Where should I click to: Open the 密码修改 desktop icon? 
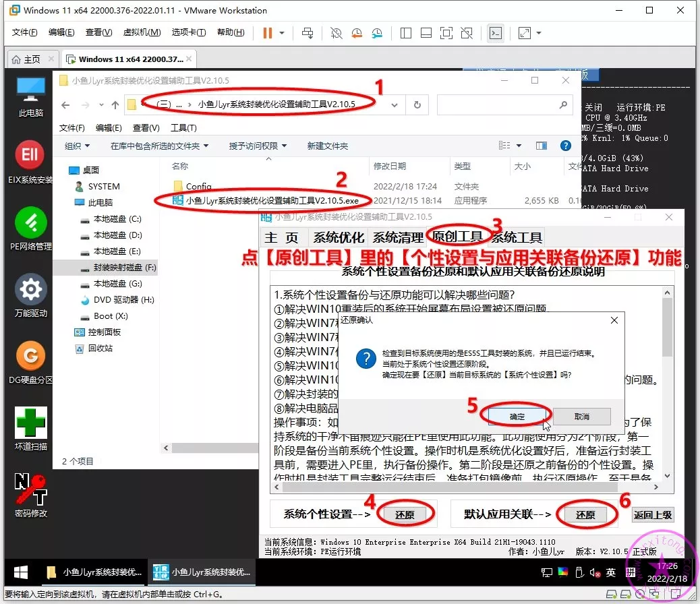30,489
